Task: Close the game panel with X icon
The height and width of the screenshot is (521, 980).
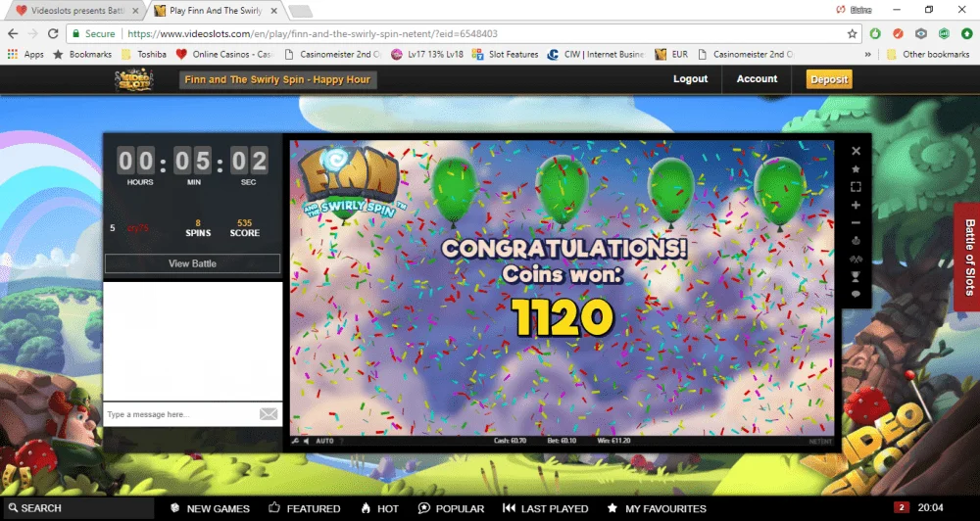Action: (857, 151)
